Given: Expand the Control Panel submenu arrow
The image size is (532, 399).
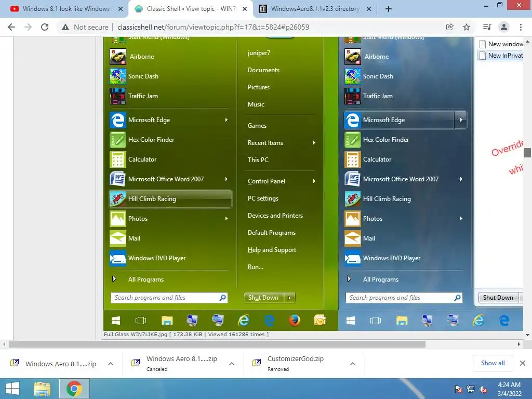Looking at the screenshot, I should point(314,181).
